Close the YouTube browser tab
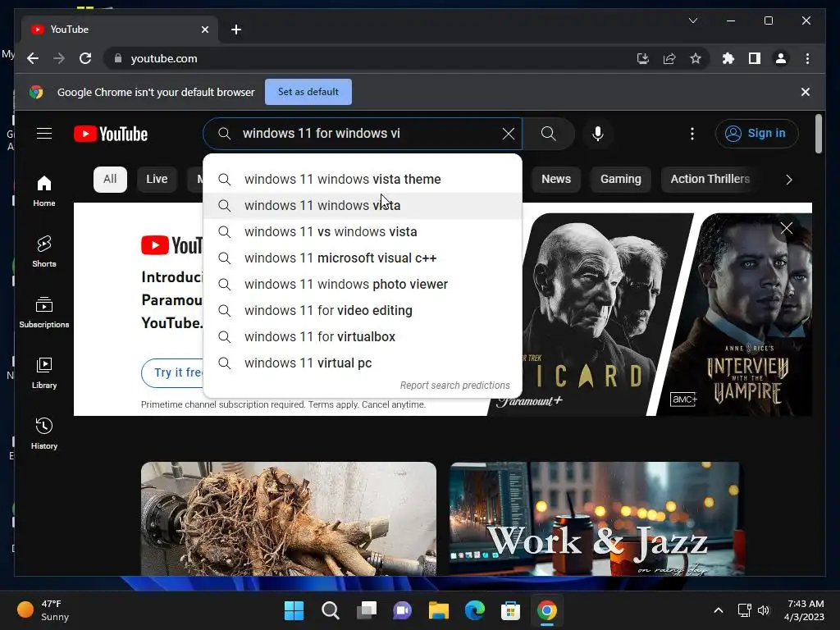Viewport: 840px width, 630px height. click(204, 30)
